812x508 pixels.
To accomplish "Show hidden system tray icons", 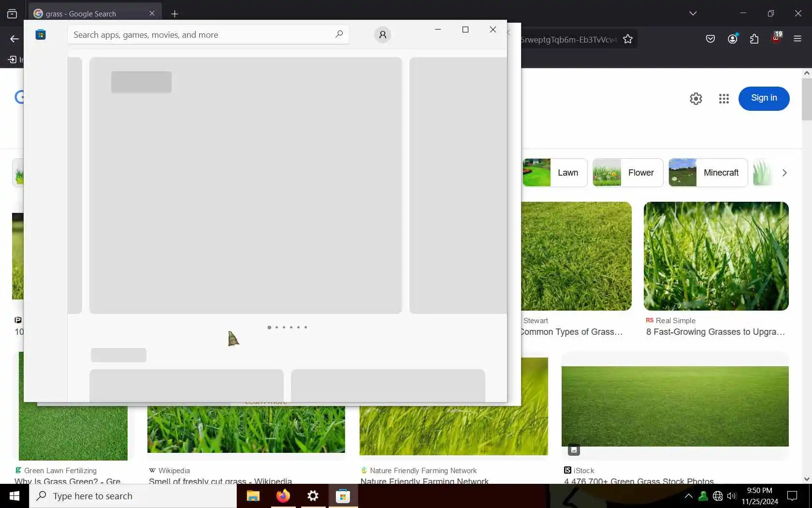I will click(689, 496).
